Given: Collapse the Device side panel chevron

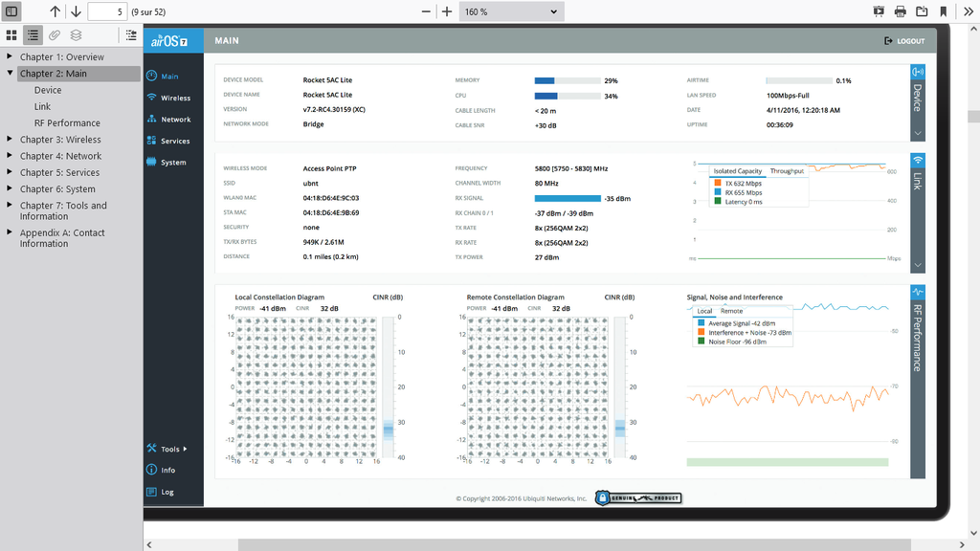Looking at the screenshot, I should tap(918, 133).
